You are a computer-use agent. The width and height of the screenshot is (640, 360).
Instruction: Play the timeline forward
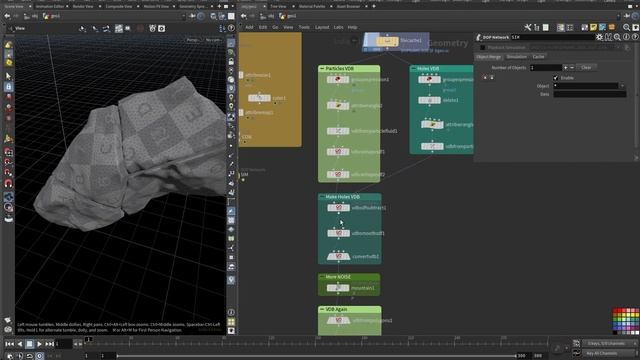[x=39, y=344]
